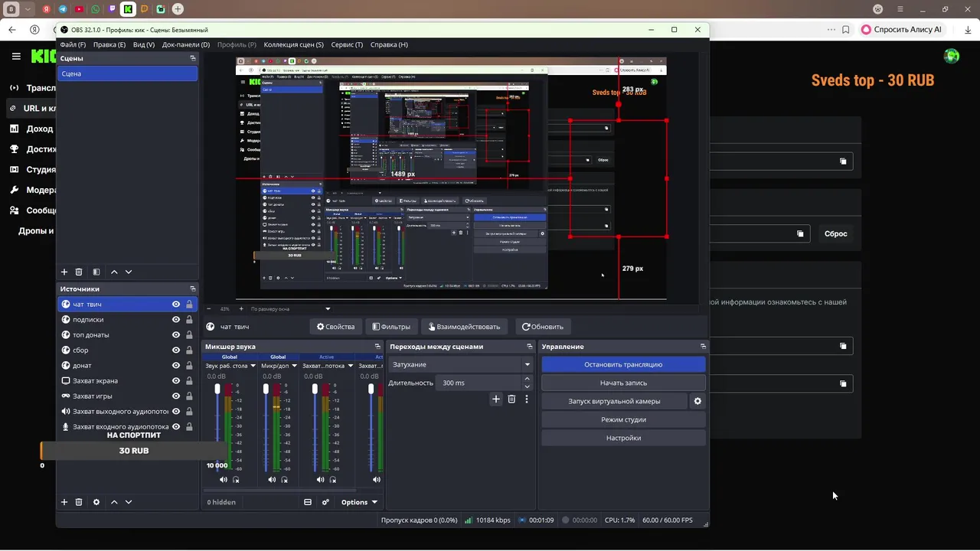Delete the selected scene with the trash icon
The width and height of the screenshot is (980, 551).
coord(79,272)
